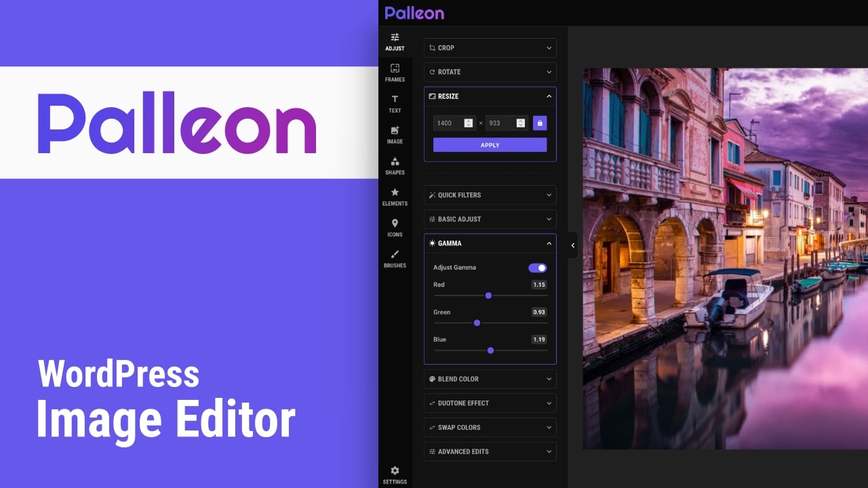This screenshot has width=868, height=488.
Task: Expand the Basic Adjust section
Action: coord(490,220)
